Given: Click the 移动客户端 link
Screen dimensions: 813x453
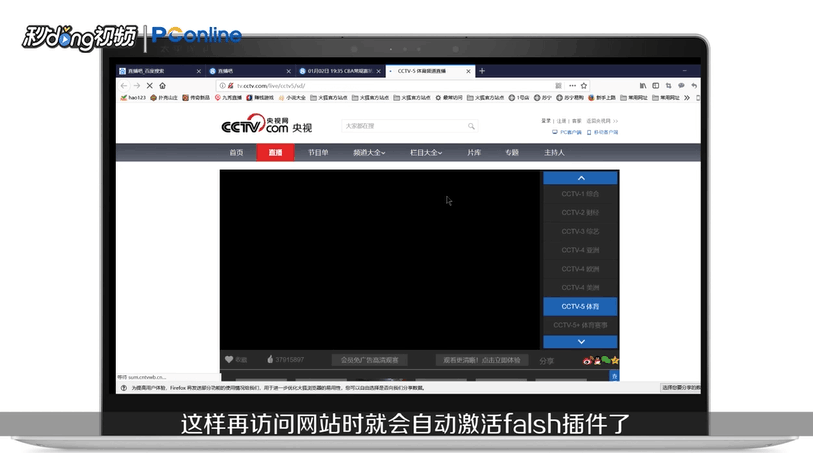Looking at the screenshot, I should click(602, 132).
